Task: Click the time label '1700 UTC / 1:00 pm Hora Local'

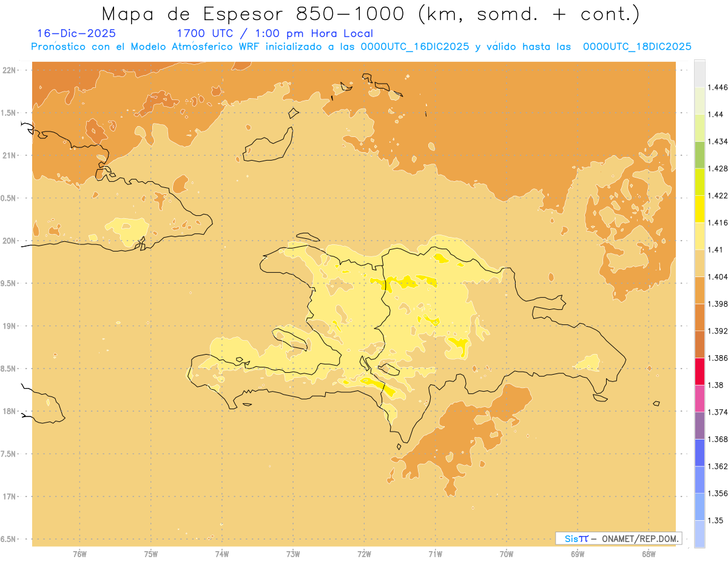Action: pos(275,34)
